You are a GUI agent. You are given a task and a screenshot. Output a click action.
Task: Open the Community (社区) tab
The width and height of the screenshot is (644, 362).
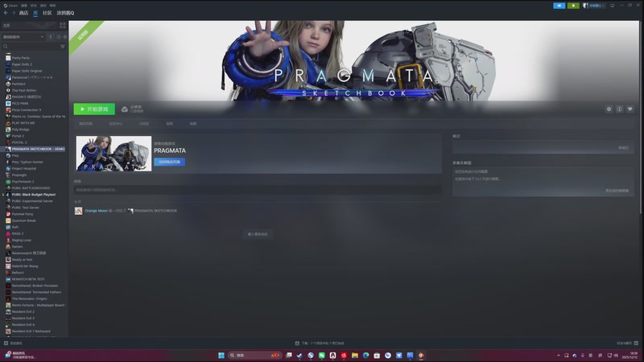47,13
